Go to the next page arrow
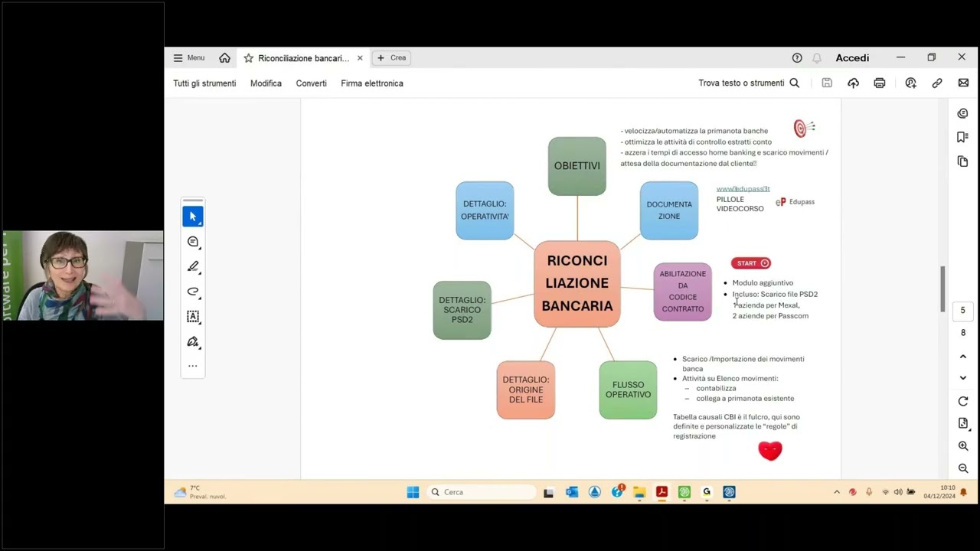 tap(963, 378)
